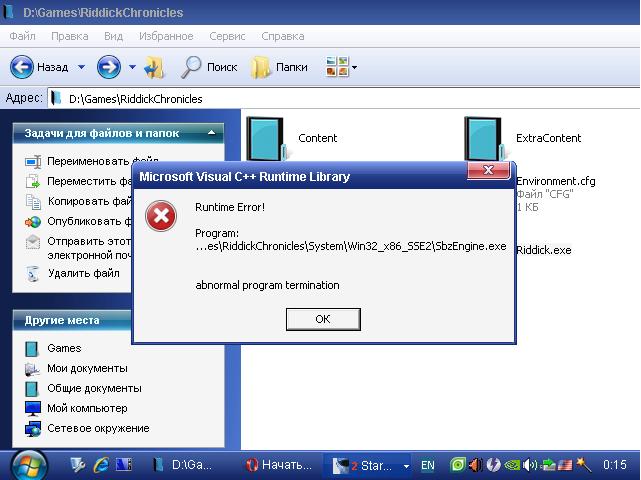Open the Views dropdown arrow
The image size is (641, 480).
[354, 67]
